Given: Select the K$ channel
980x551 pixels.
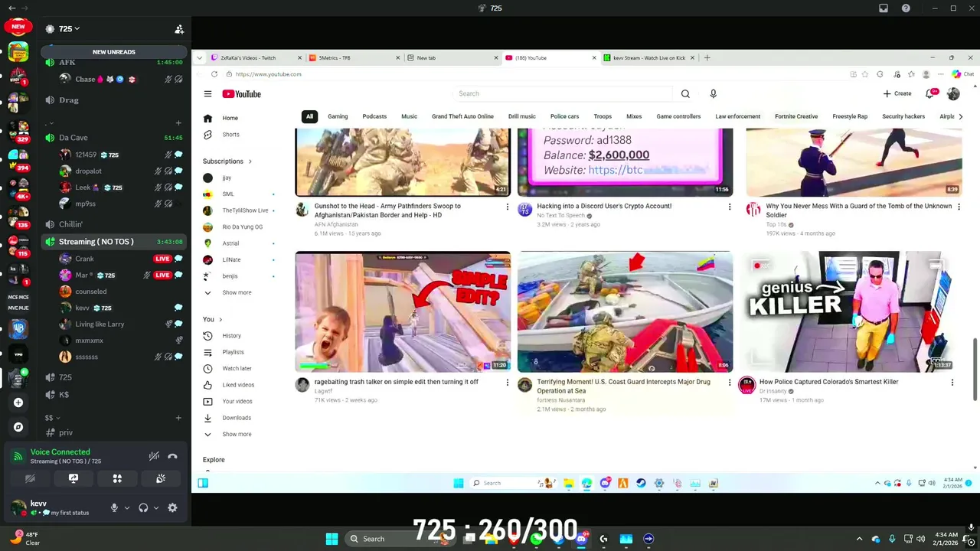Looking at the screenshot, I should [x=113, y=395].
